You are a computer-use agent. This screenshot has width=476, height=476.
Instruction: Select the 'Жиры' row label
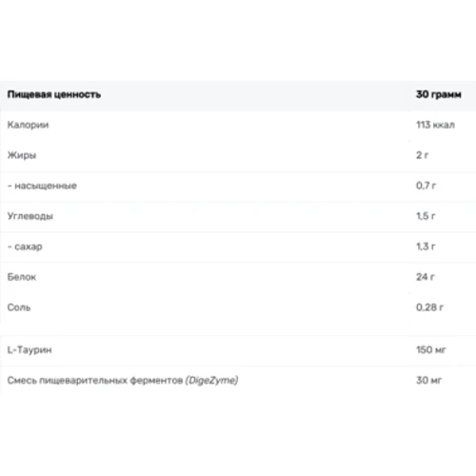point(22,155)
